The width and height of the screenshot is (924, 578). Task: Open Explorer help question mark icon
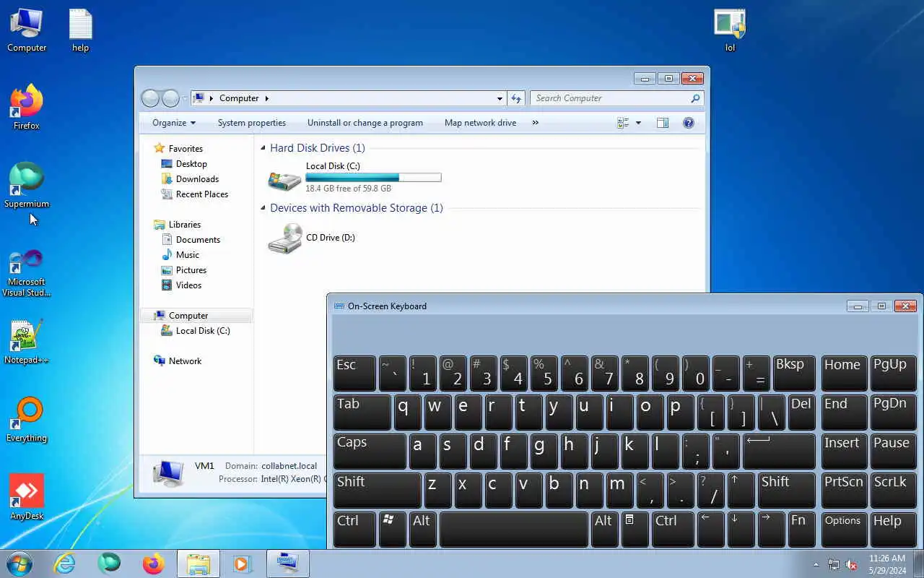point(689,123)
